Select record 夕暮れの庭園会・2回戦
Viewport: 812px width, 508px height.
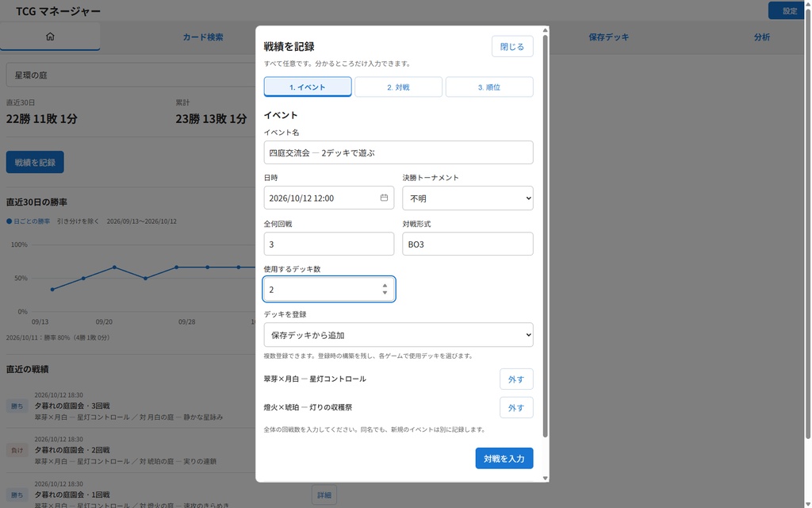[72, 450]
